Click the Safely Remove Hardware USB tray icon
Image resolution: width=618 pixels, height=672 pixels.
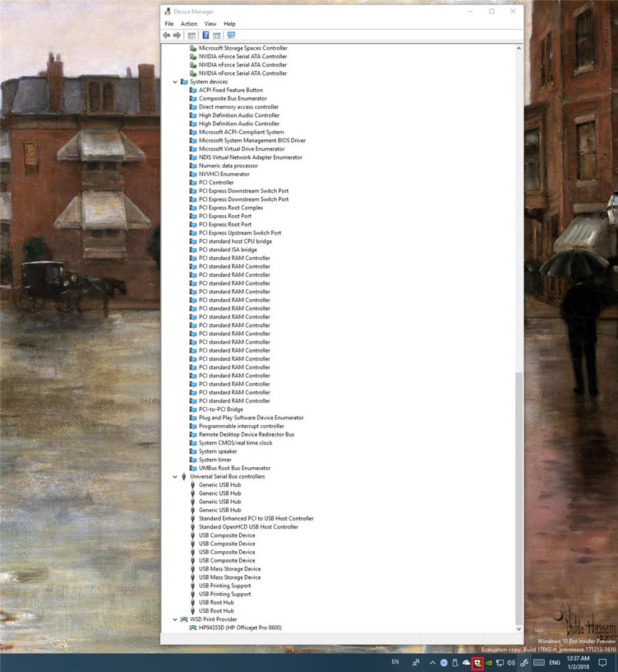tap(455, 663)
